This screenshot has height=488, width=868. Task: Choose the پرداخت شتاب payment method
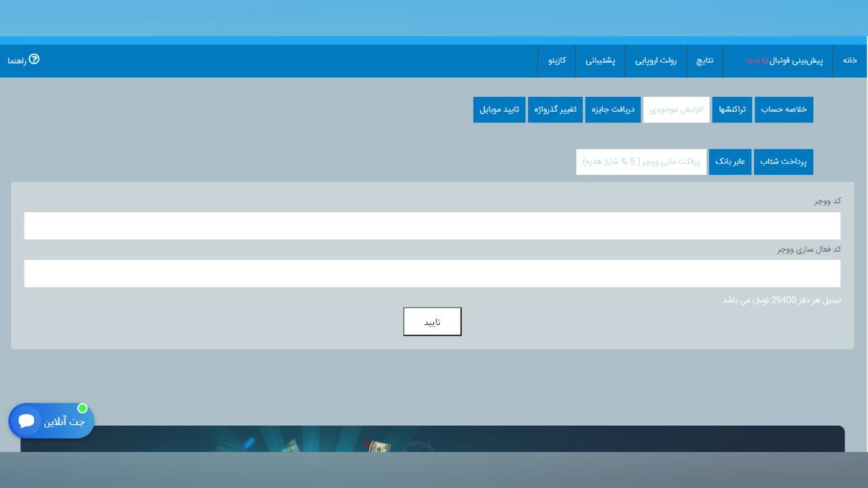tap(783, 162)
